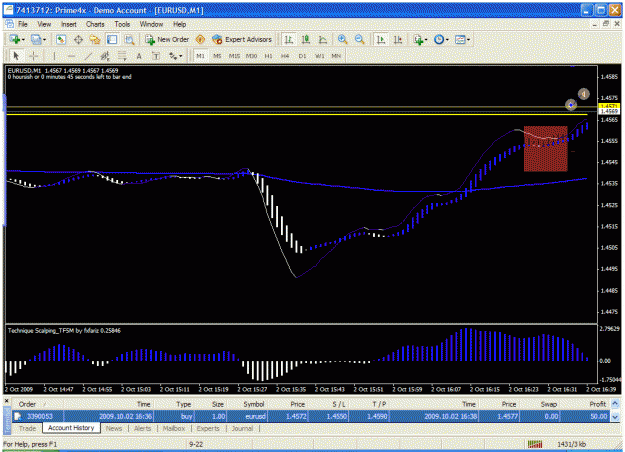Expand the periods dropdown arrow

447,40
